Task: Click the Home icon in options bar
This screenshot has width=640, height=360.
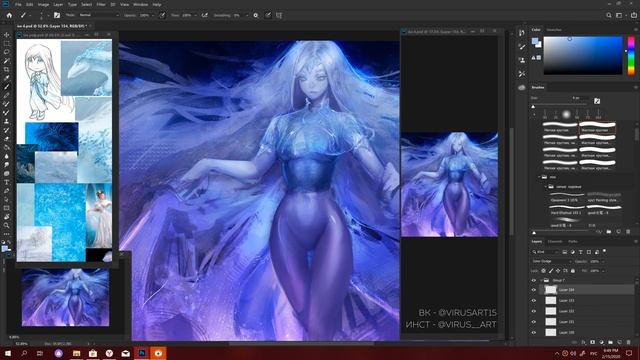Action: [x=9, y=15]
